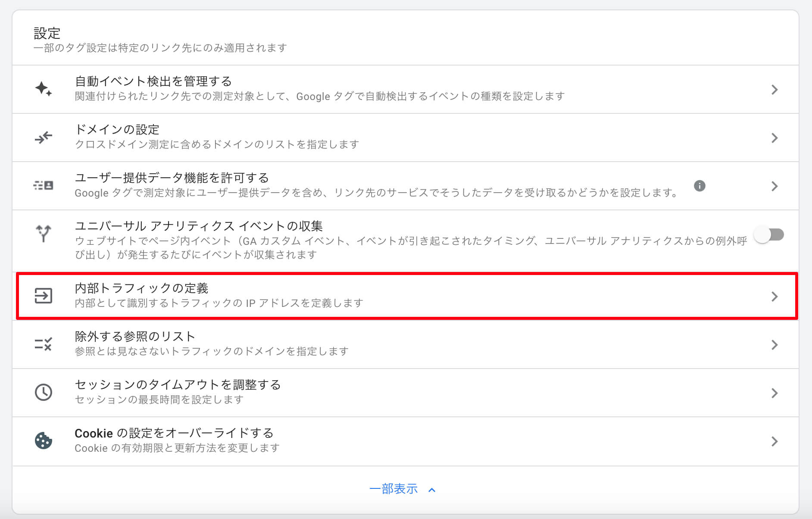
Task: Expand 自動イベント検出を管理する chevron
Action: point(775,90)
